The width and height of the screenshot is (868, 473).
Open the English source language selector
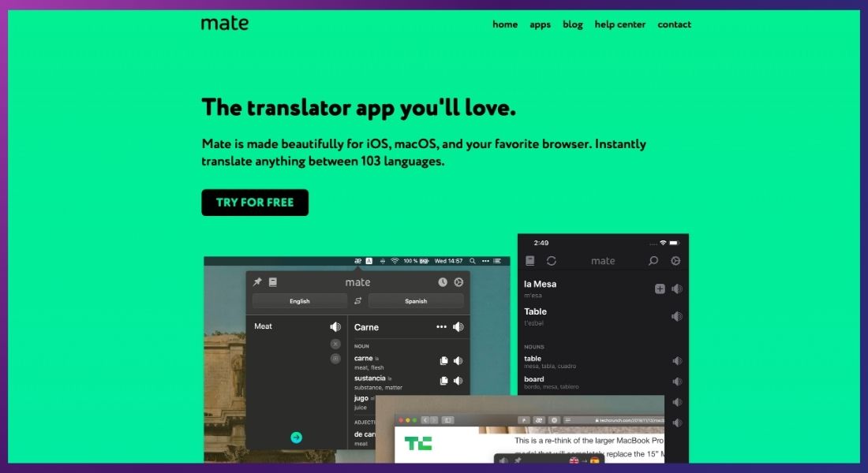tap(299, 301)
